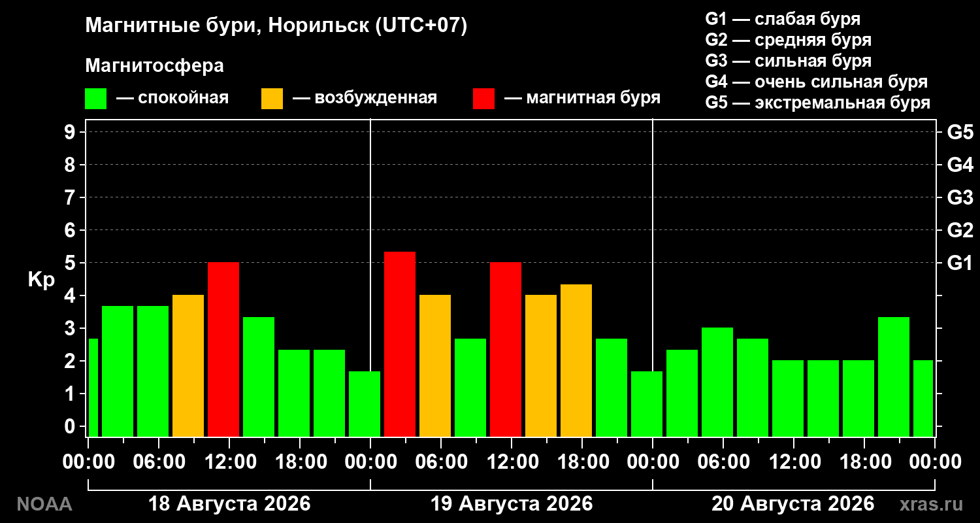Click the G1 label on the right axis
Viewport: 980px width, 523px height.
(960, 263)
